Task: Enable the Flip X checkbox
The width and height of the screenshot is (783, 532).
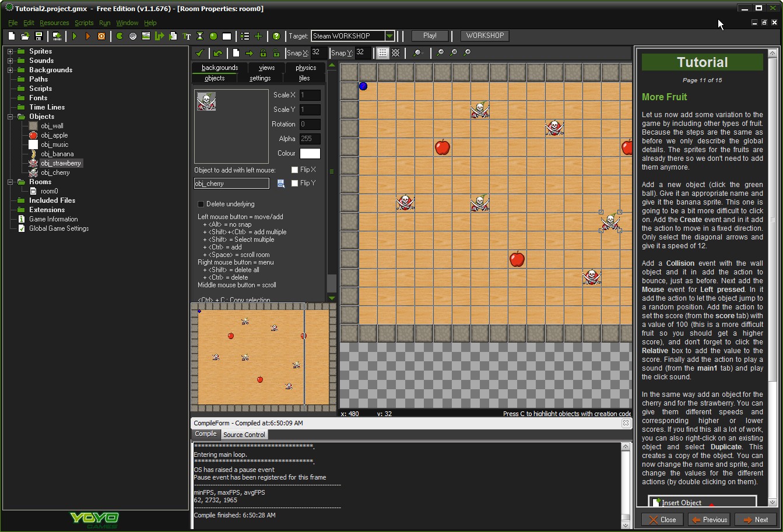Action: [x=294, y=170]
